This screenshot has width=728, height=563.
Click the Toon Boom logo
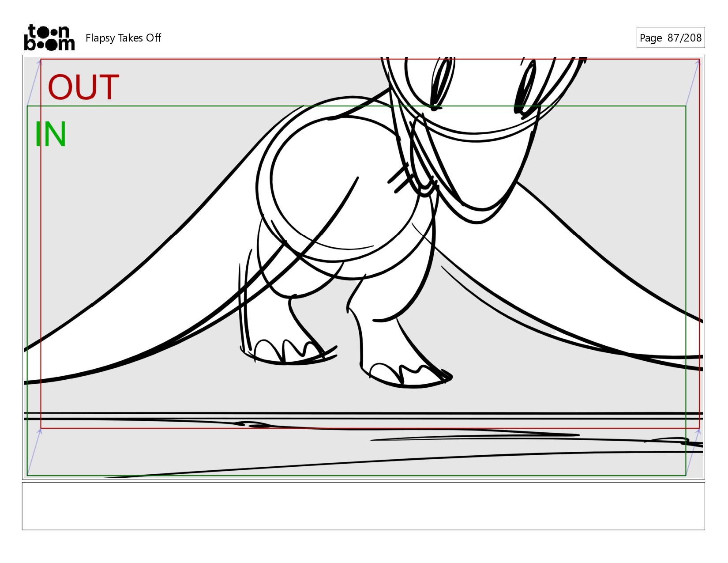[x=49, y=38]
